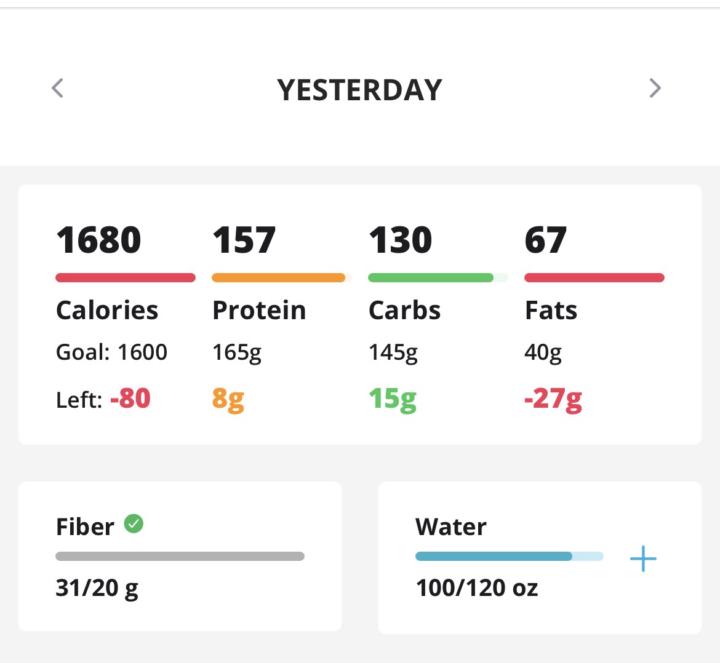
Task: Tap the green Carbs progress bar
Action: 431,277
